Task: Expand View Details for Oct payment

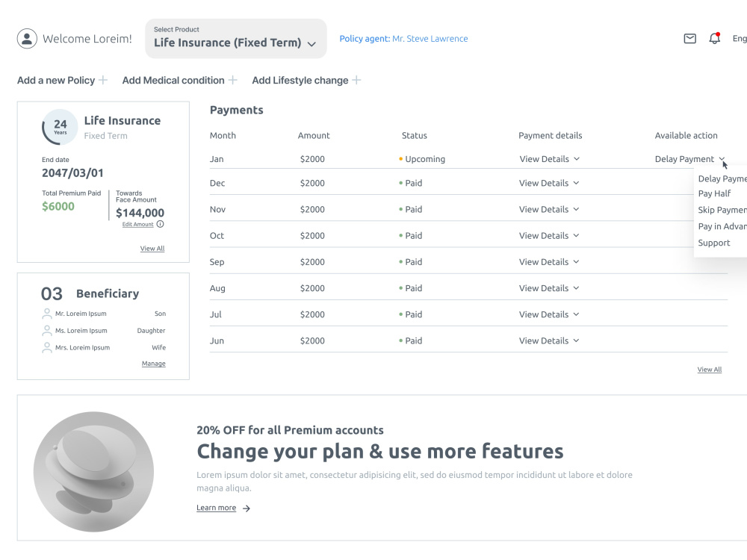Action: pos(549,235)
